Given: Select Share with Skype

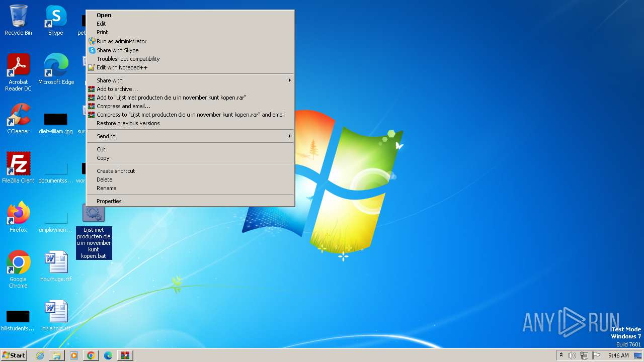Looking at the screenshot, I should (x=190, y=50).
